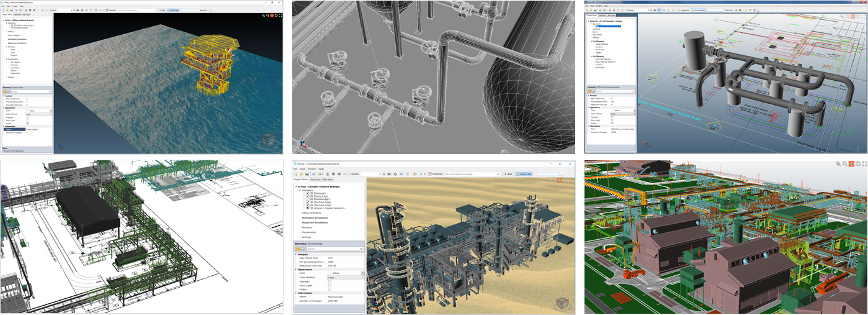
Task: Click the fullscreen icon in the Offshore Module viewport
Action: click(x=279, y=16)
